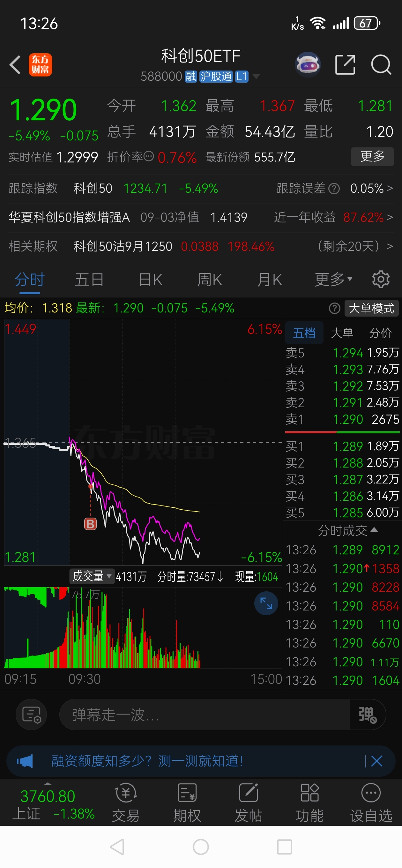Tap the 买5 1.285 order row
This screenshot has width=402, height=868.
pyautogui.click(x=342, y=513)
